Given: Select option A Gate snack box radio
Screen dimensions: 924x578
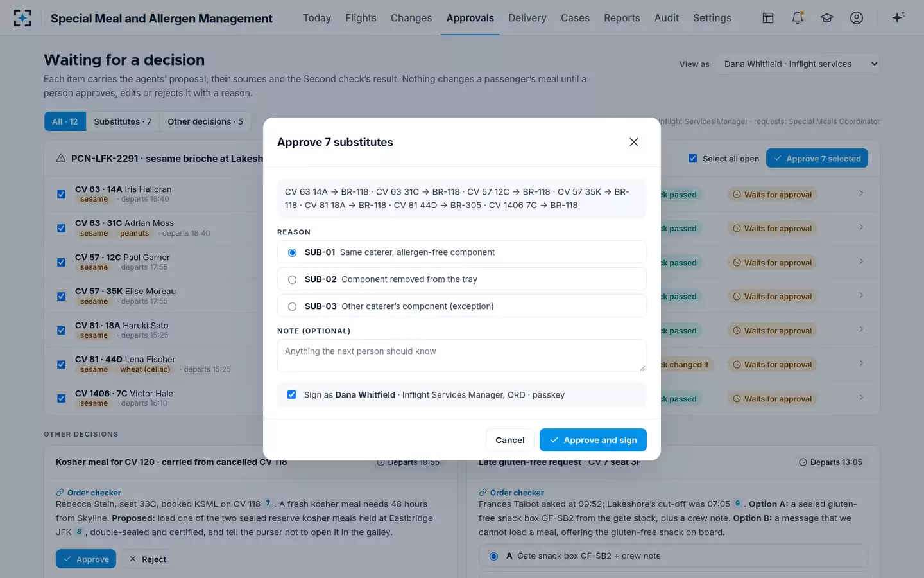Looking at the screenshot, I should pyautogui.click(x=493, y=556).
